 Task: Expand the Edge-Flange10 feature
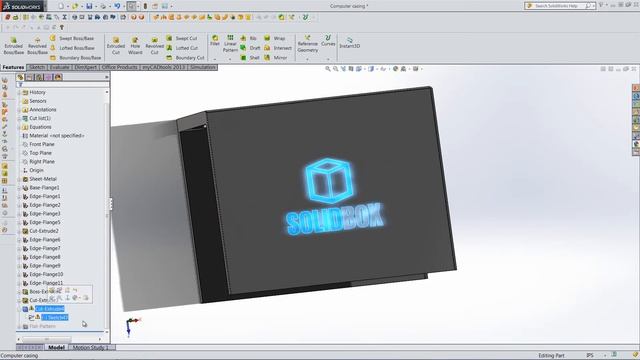tap(19, 275)
